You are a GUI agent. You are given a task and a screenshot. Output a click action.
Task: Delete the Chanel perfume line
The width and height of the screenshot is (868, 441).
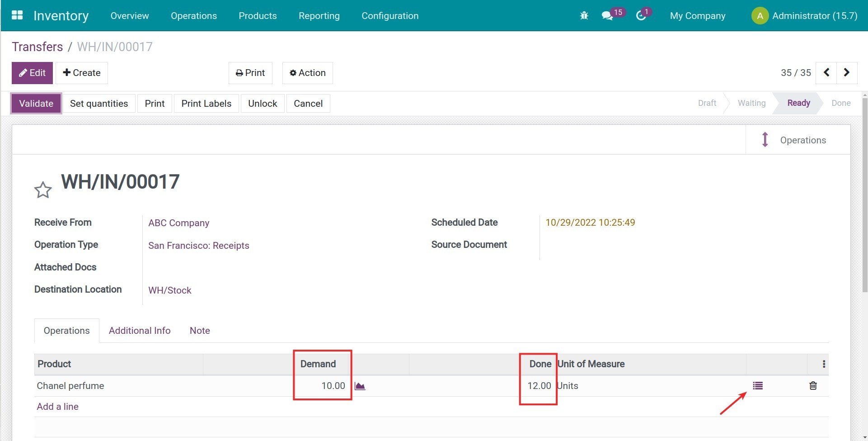tap(813, 386)
